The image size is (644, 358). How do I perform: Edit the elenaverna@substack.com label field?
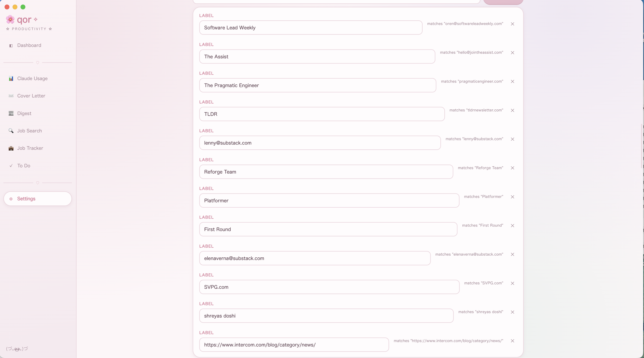(315, 258)
